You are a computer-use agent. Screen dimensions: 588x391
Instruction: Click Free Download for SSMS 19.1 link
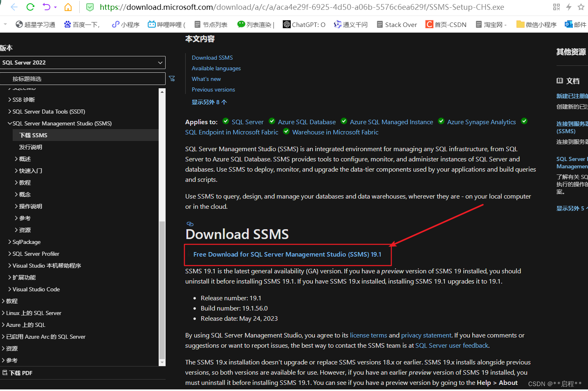pos(287,254)
